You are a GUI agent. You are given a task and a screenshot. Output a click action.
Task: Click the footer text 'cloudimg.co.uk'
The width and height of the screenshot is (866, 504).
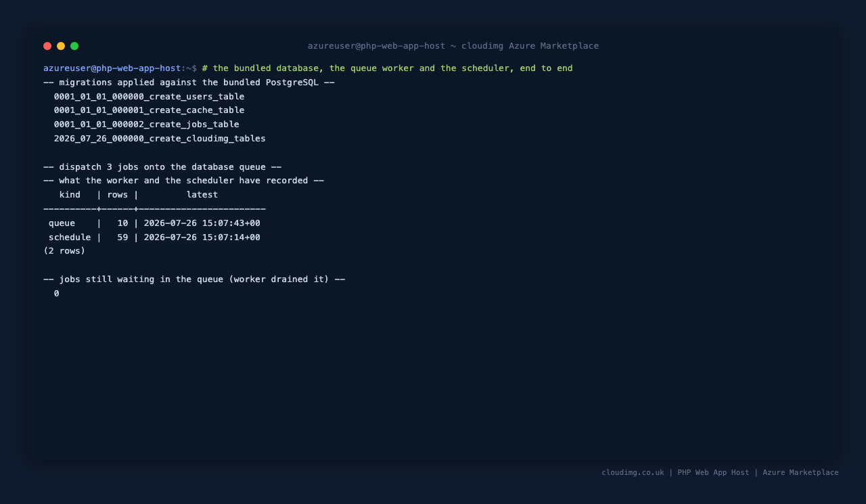[x=633, y=473]
